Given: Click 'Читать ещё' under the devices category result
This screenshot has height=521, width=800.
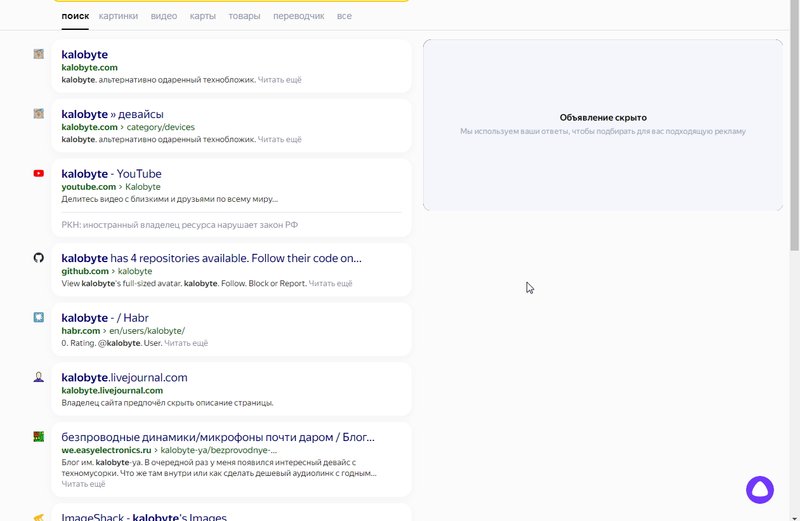Looking at the screenshot, I should [280, 139].
